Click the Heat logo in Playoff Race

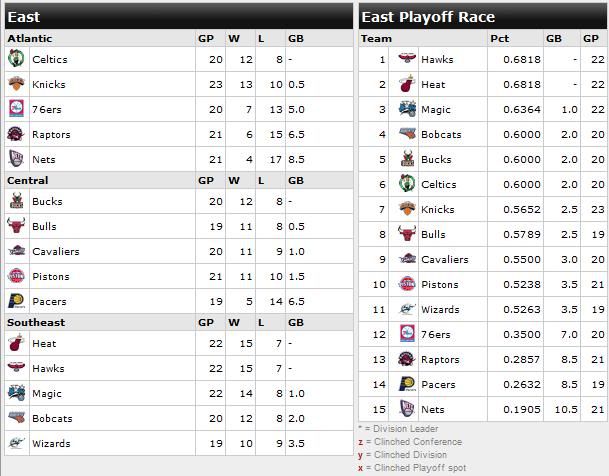point(407,84)
